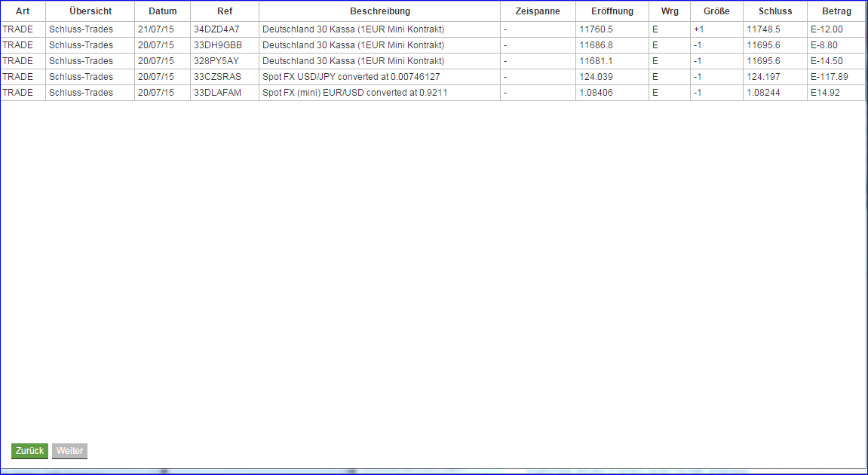The height and width of the screenshot is (475, 868).
Task: Click the Größe column header
Action: pos(716,11)
